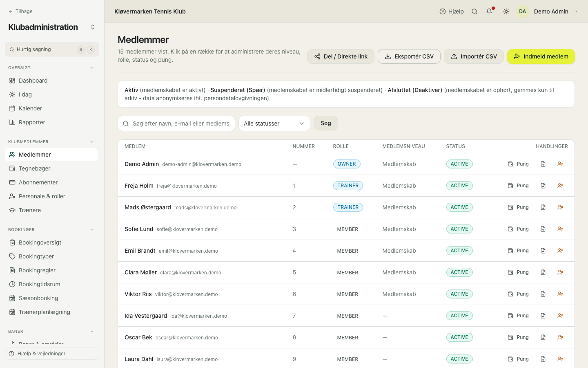The height and width of the screenshot is (368, 588).
Task: Click the search magnifier in top bar
Action: 474,11
